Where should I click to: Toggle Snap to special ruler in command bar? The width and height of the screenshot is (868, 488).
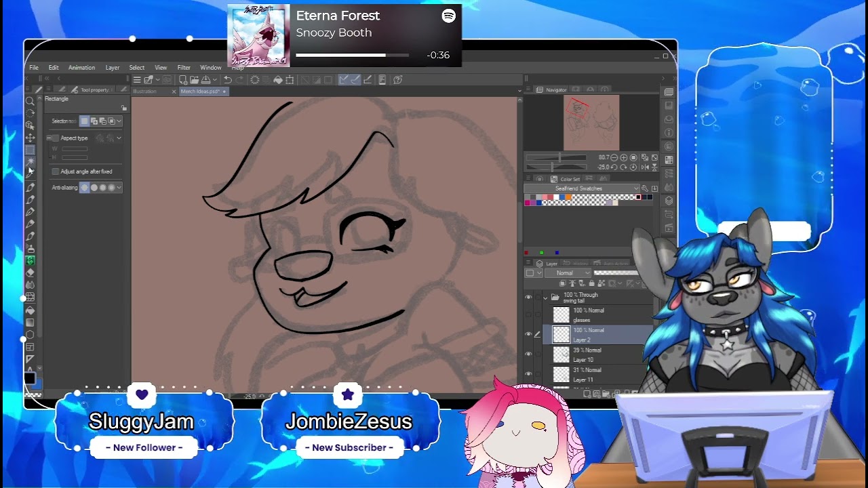355,80
